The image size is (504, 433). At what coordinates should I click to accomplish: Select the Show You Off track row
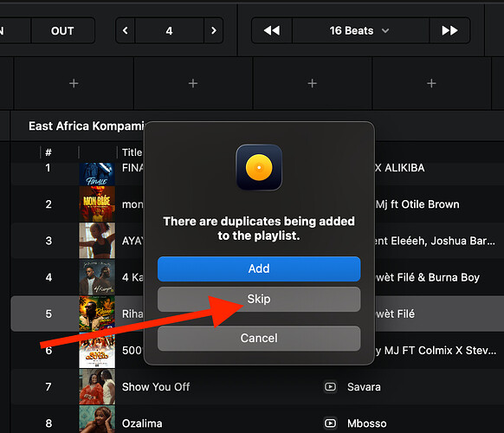point(257,387)
